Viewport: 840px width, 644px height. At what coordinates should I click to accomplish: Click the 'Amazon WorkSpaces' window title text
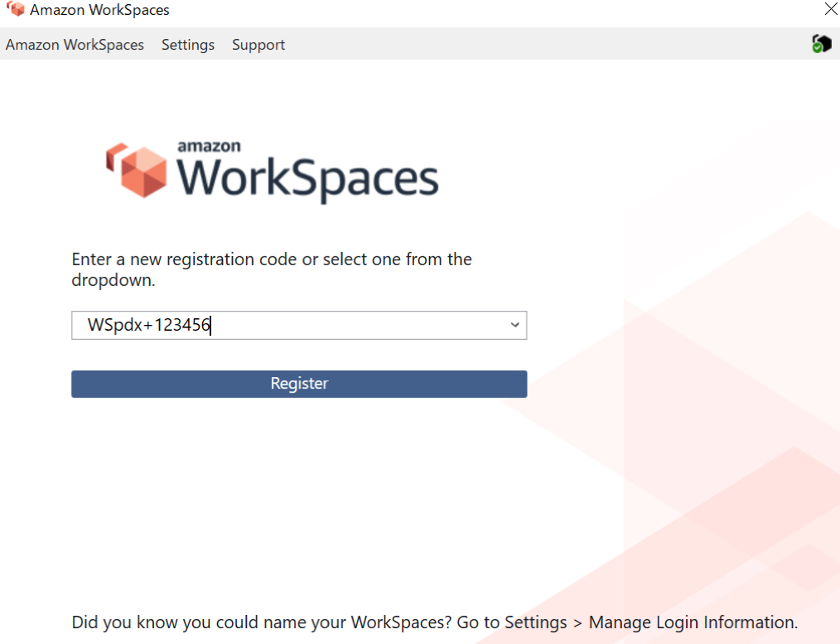[99, 10]
